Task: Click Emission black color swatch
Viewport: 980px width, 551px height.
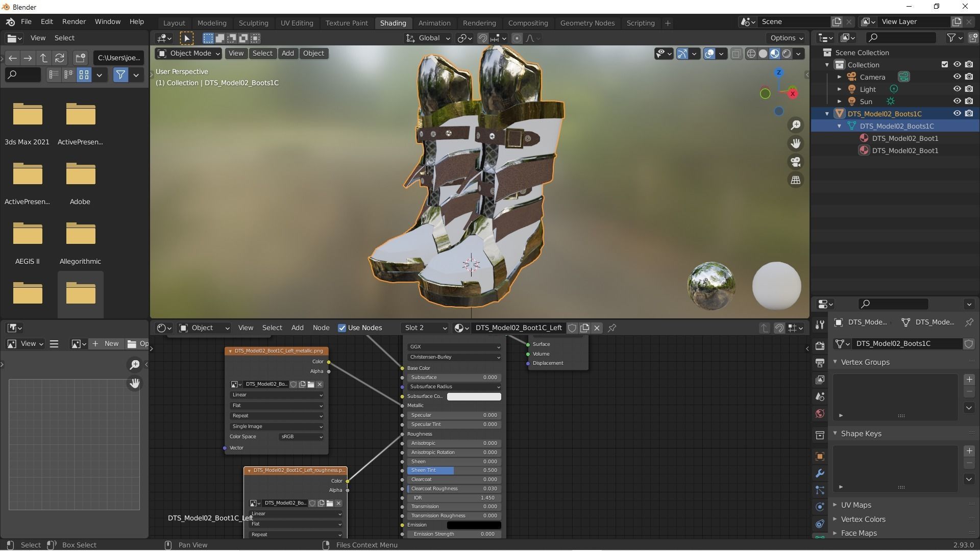Action: [474, 525]
